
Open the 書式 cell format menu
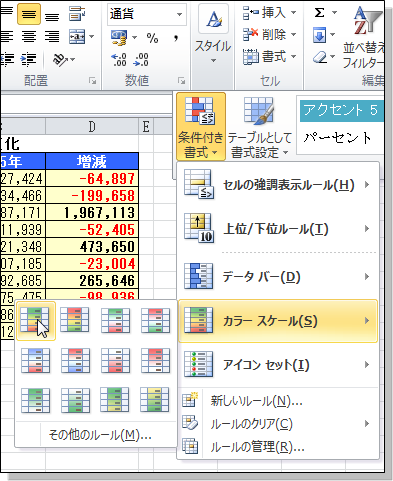point(269,56)
